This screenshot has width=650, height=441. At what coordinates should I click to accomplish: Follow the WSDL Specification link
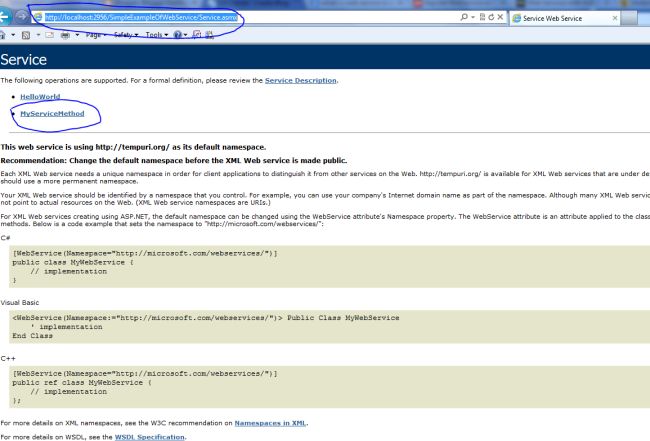(150, 437)
